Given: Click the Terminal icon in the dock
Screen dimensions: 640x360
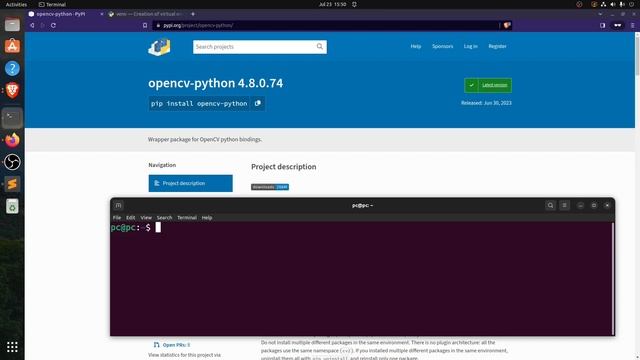Looking at the screenshot, I should click(12, 118).
